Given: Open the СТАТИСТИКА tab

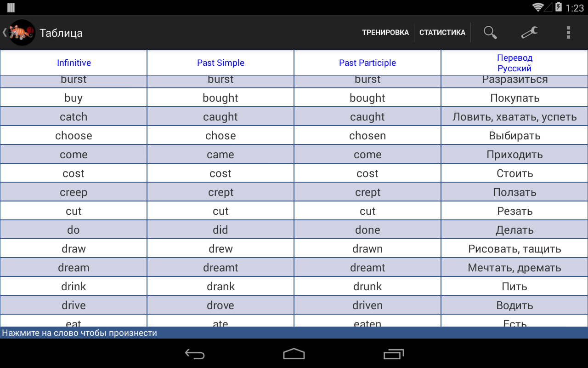Looking at the screenshot, I should (x=442, y=33).
